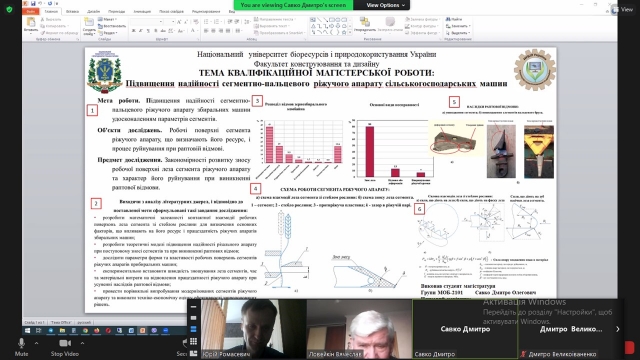The height and width of the screenshot is (360, 640).
Task: Switch to grid thumbnail layout icon
Action: tap(193, 341)
